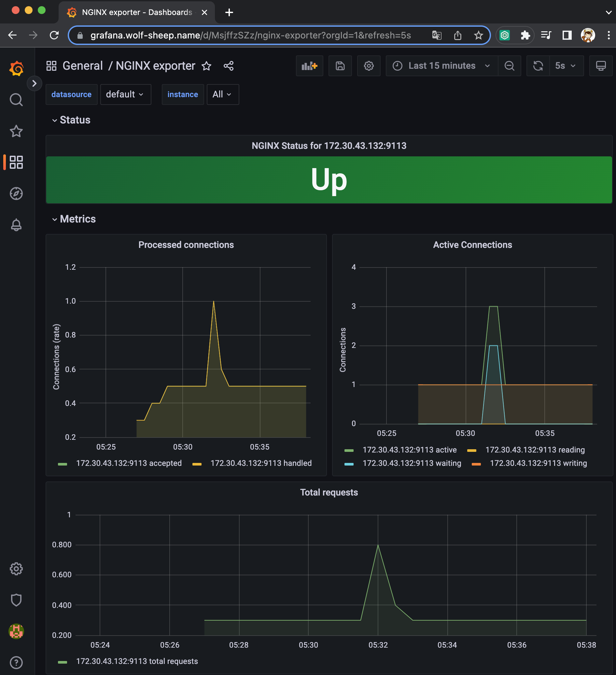
Task: Select the NGINX exporter browser tab
Action: (136, 12)
